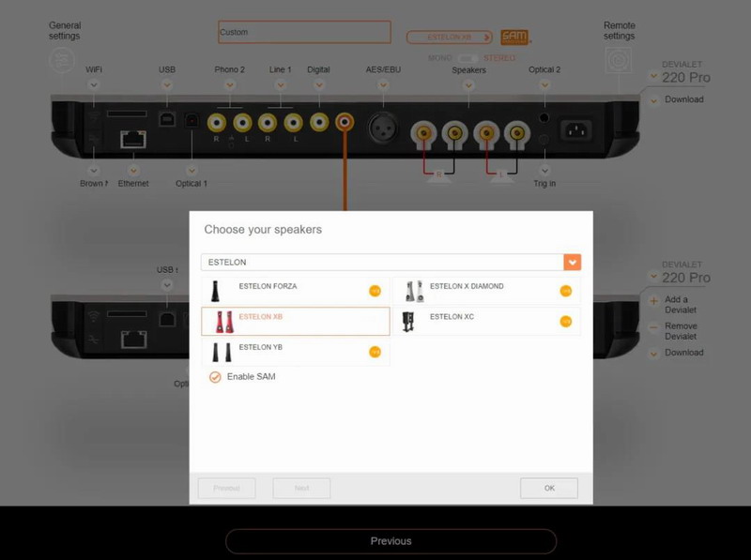
Task: Click the Add a Devialet link
Action: click(680, 305)
